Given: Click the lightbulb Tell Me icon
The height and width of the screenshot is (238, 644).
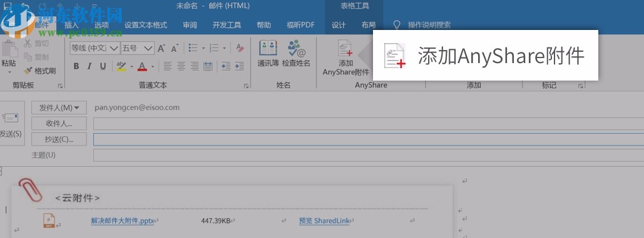Looking at the screenshot, I should click(x=396, y=25).
